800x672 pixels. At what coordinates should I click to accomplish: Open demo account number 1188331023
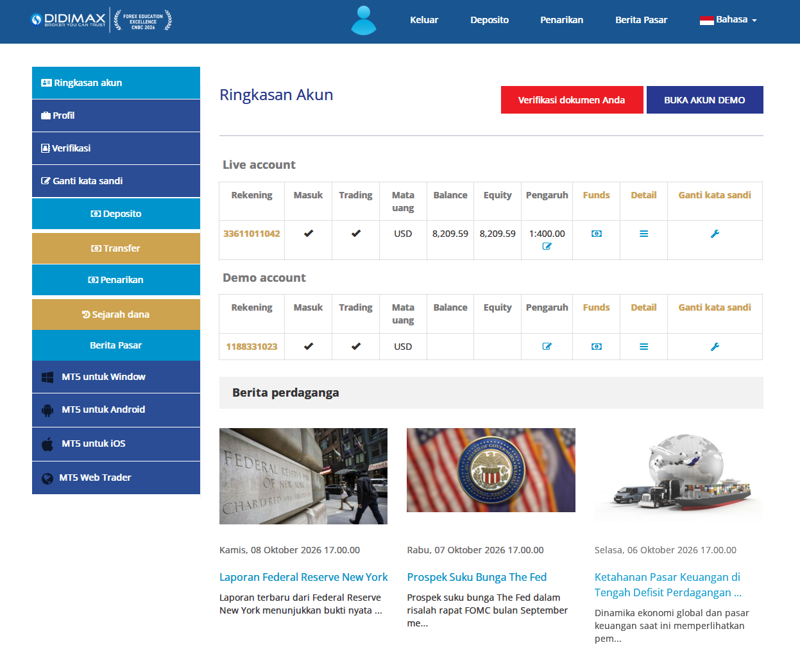(x=251, y=347)
